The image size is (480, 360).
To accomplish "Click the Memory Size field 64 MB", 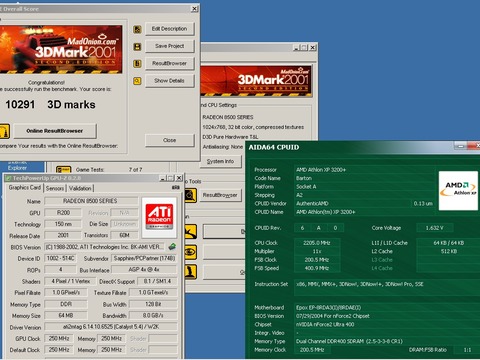I will [x=66, y=315].
